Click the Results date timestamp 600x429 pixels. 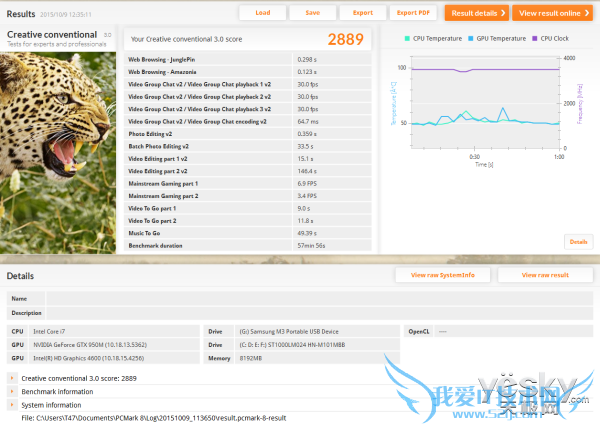click(x=66, y=15)
